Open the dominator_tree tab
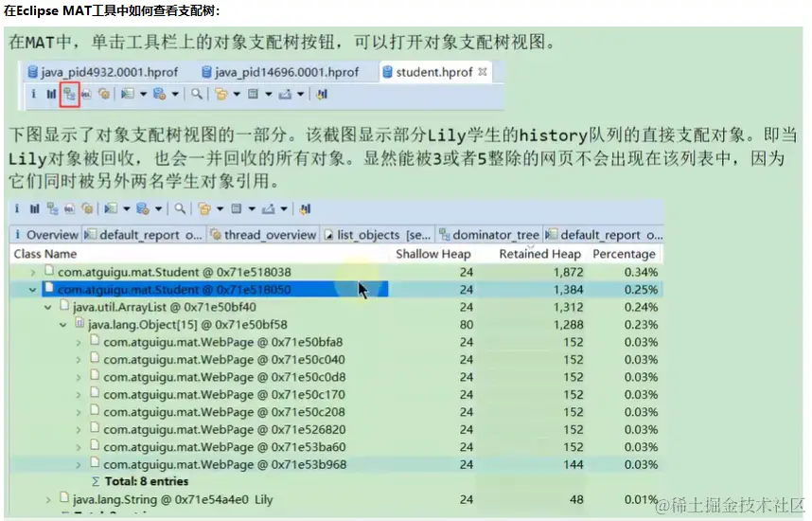 (489, 235)
